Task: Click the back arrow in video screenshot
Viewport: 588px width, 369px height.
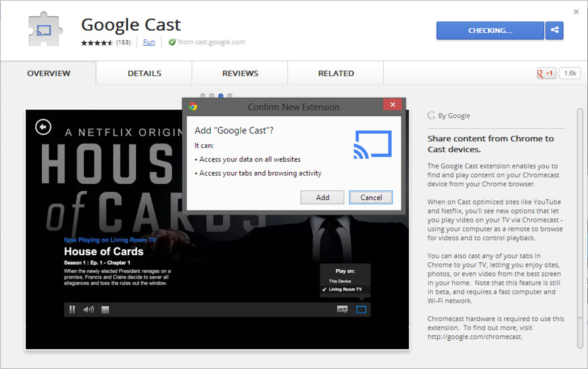Action: coord(43,127)
